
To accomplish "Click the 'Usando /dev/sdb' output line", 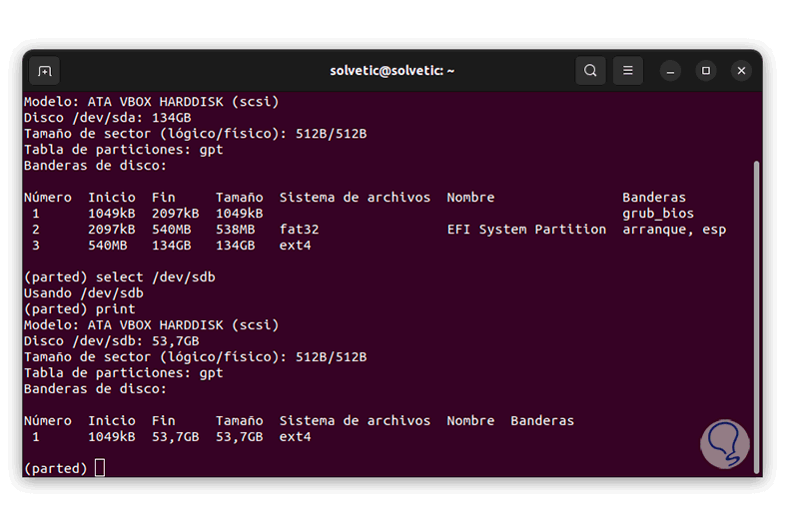I will click(83, 293).
